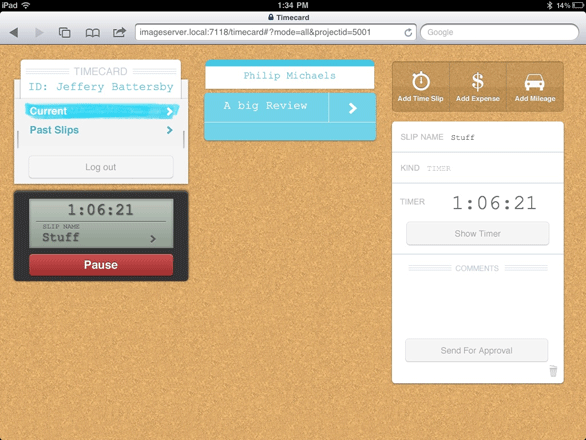Screen dimensions: 586x440
Task: Click the Google search field
Action: [499, 32]
